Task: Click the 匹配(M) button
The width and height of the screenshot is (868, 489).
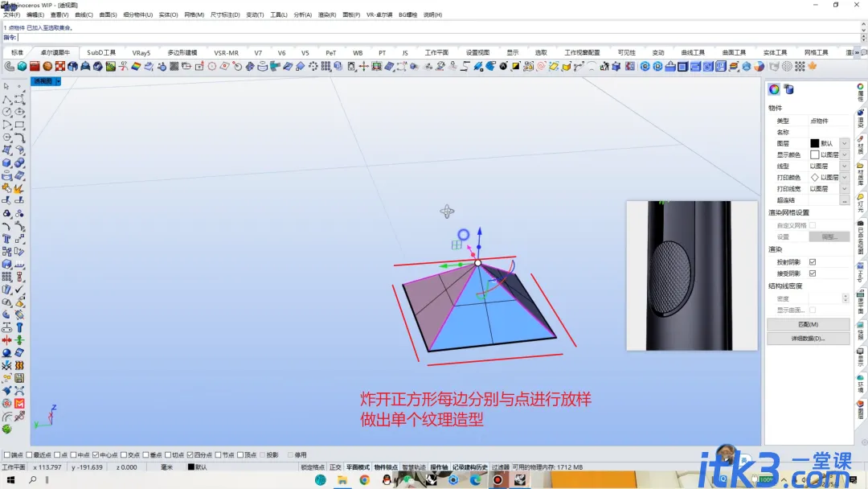Action: coord(809,324)
